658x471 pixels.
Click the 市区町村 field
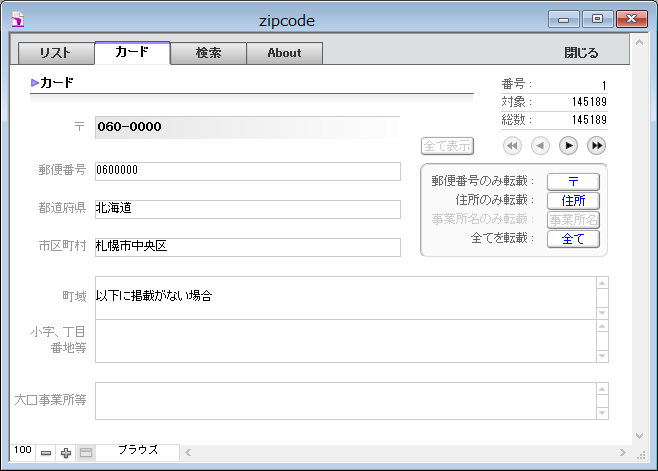point(247,247)
